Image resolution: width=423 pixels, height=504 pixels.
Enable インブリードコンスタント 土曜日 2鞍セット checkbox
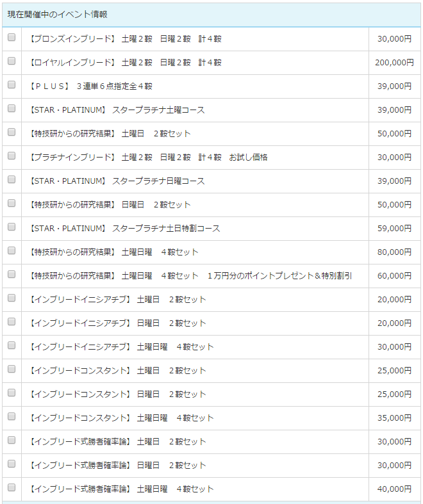point(12,369)
